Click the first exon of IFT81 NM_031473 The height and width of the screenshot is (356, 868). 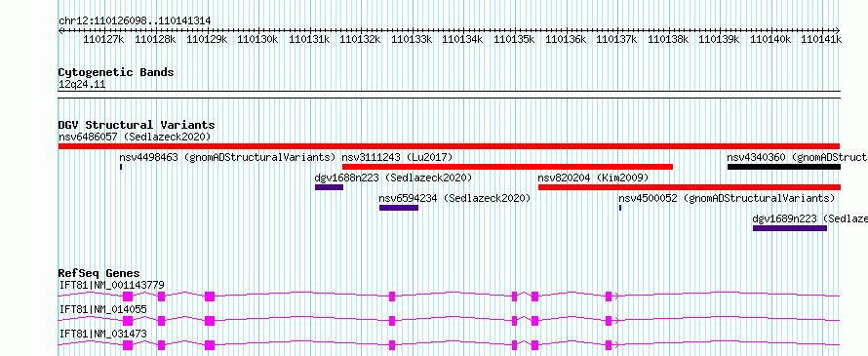[x=128, y=345]
